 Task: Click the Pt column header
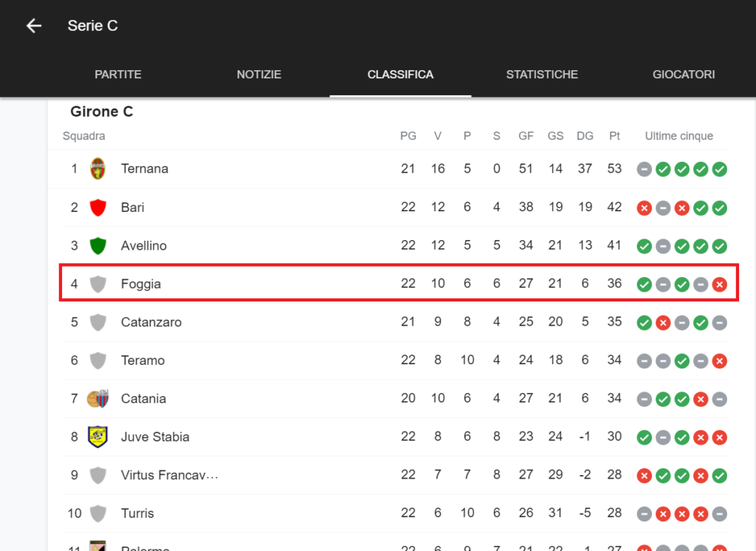[x=614, y=136]
